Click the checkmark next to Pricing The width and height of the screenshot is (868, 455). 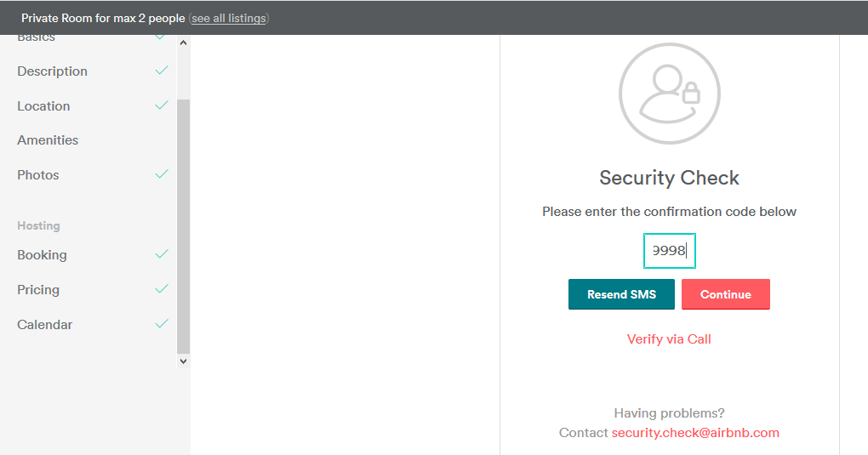[162, 289]
